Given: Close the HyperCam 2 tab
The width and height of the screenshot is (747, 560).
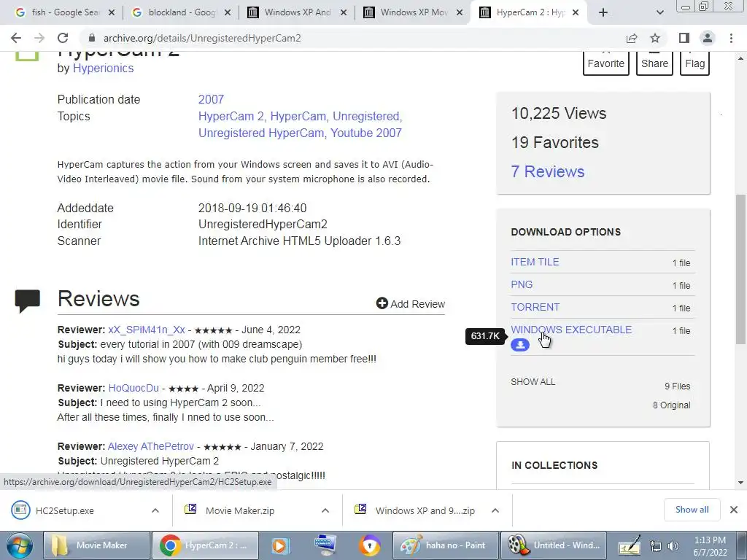Looking at the screenshot, I should 576,13.
